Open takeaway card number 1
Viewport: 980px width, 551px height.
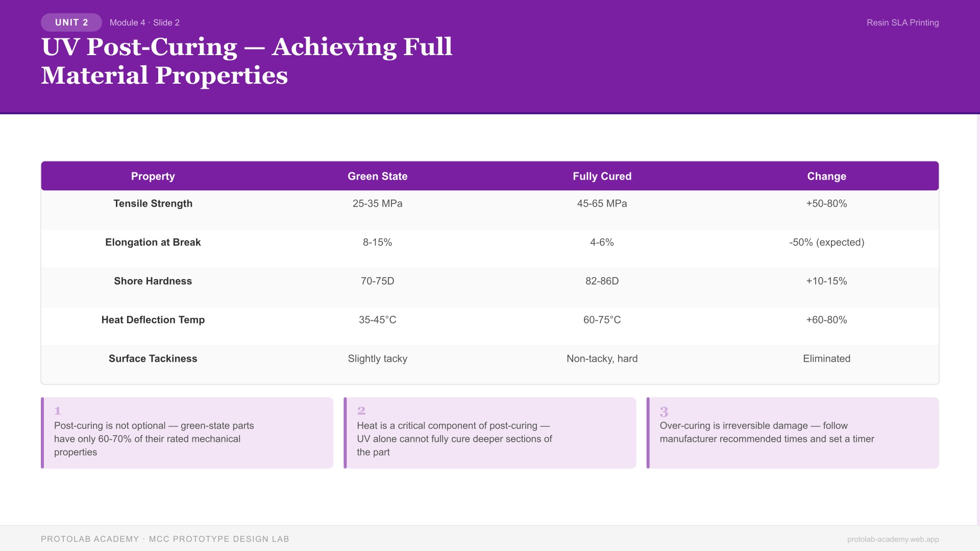pyautogui.click(x=187, y=433)
